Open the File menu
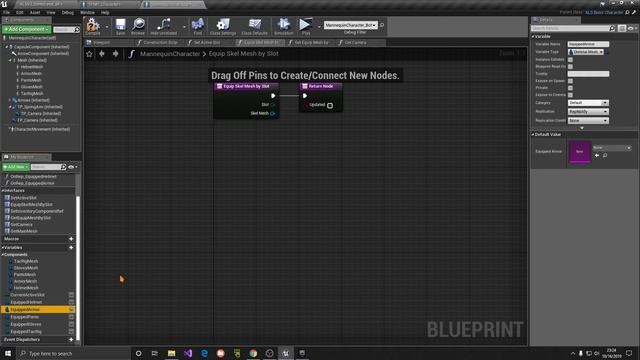 pos(7,13)
